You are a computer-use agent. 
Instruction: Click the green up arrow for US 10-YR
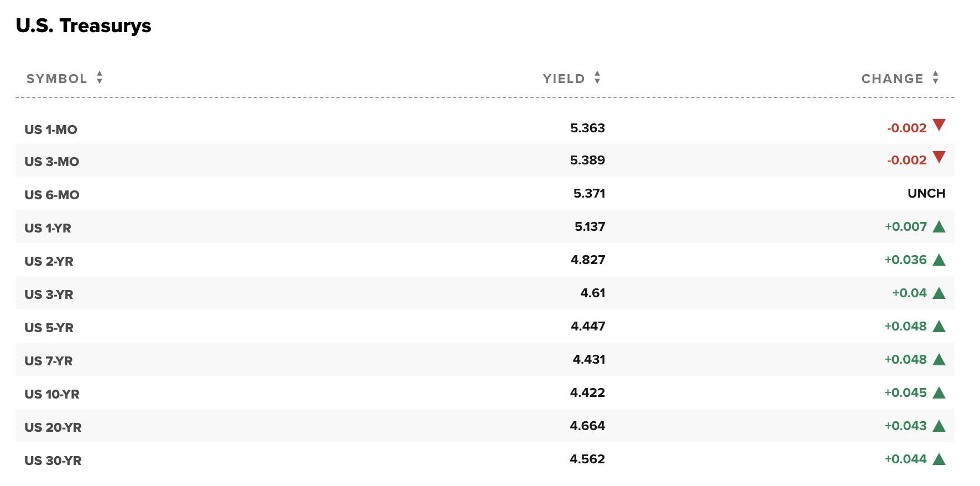(x=939, y=392)
